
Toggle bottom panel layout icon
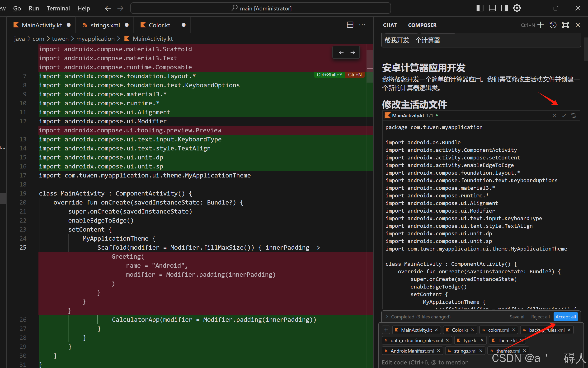492,8
